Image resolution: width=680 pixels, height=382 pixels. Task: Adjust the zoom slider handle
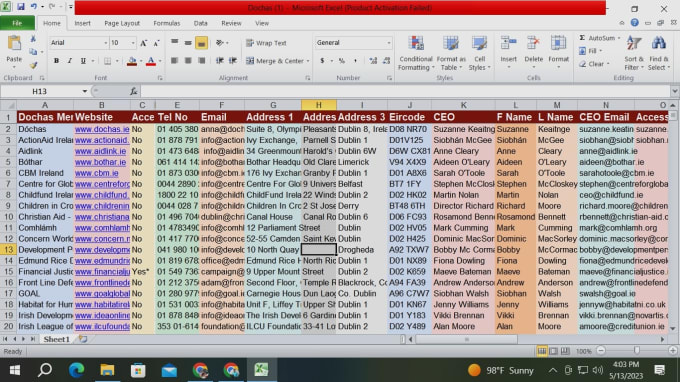[x=637, y=350]
